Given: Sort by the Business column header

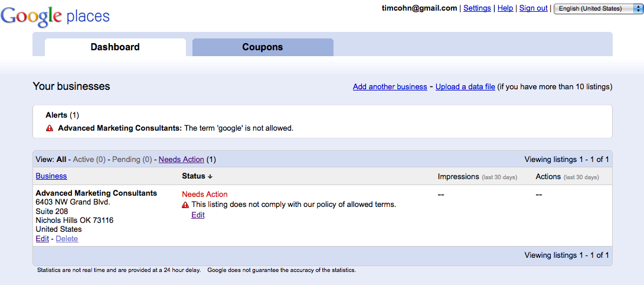Looking at the screenshot, I should coord(51,176).
